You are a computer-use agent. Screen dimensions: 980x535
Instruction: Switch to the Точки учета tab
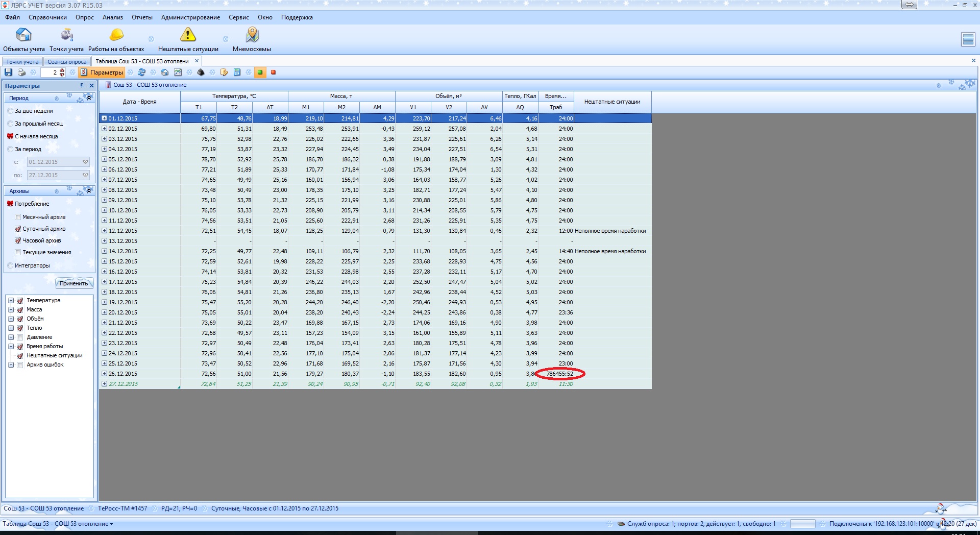tap(22, 62)
